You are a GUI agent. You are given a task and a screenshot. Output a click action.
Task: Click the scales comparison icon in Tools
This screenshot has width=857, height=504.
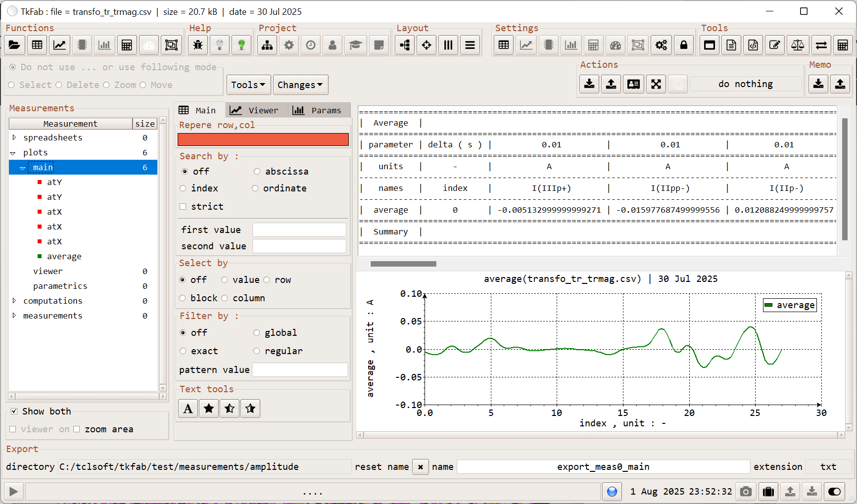coord(798,45)
